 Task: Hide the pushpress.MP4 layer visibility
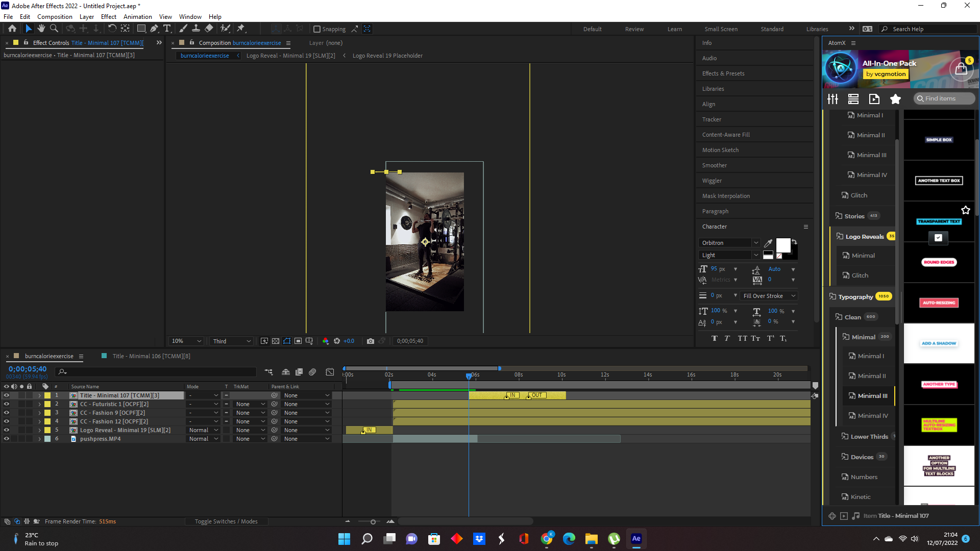pos(7,438)
